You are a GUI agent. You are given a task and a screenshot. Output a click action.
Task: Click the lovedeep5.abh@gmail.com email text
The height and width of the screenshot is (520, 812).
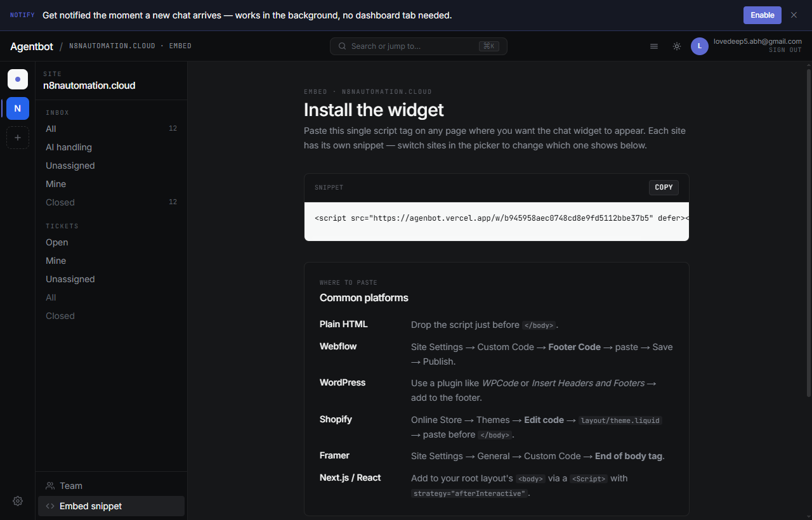tap(757, 41)
